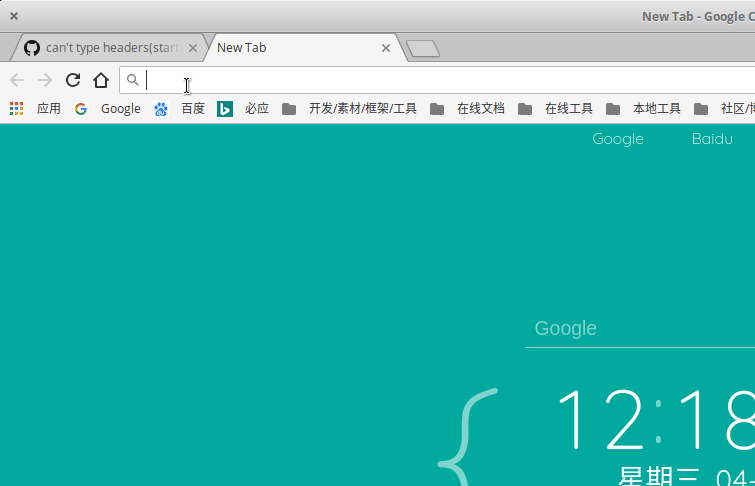
Task: Click the Google search field on page
Action: coord(640,328)
